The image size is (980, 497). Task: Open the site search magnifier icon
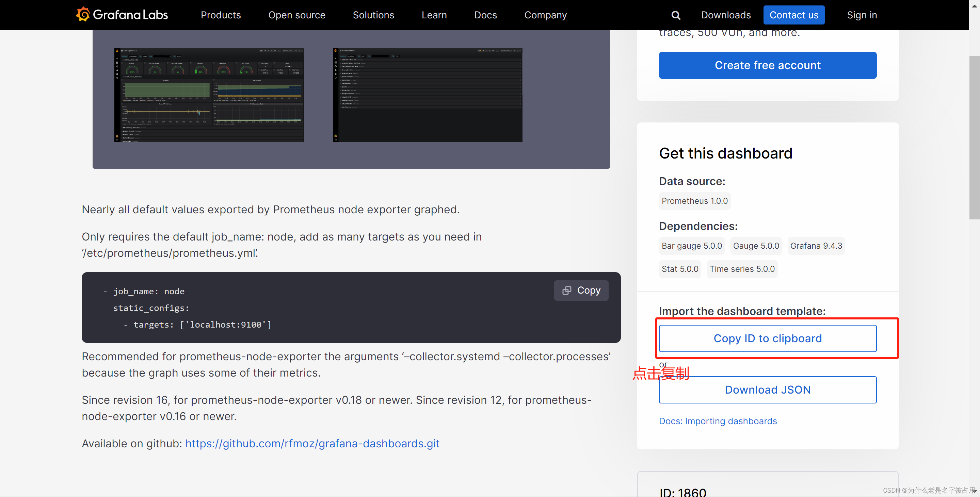click(676, 15)
